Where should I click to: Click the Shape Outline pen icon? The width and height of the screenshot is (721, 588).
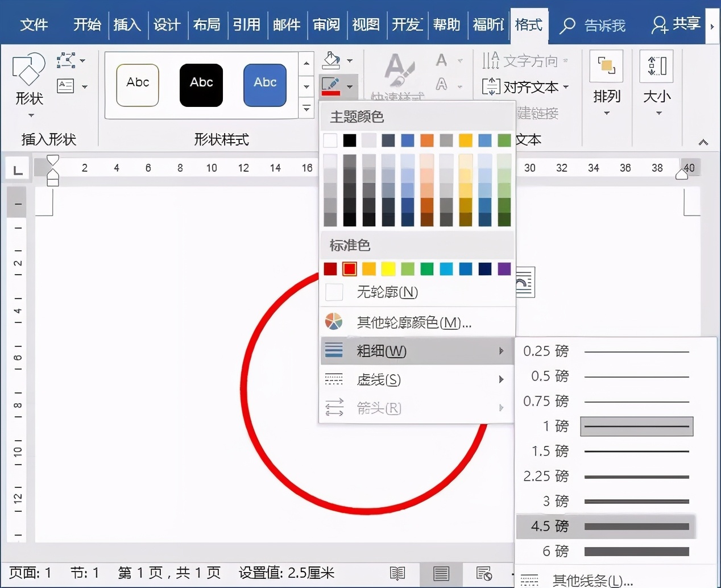click(331, 86)
